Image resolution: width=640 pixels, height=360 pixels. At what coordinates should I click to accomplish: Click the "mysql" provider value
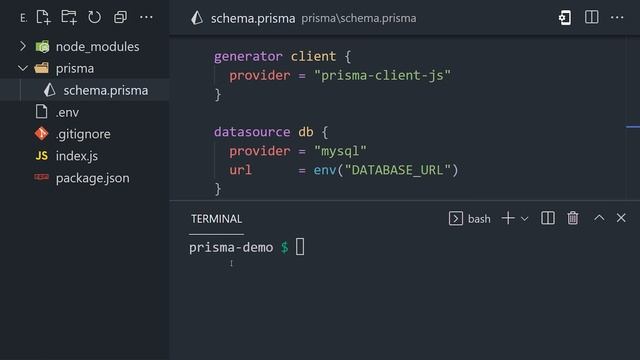pos(340,151)
